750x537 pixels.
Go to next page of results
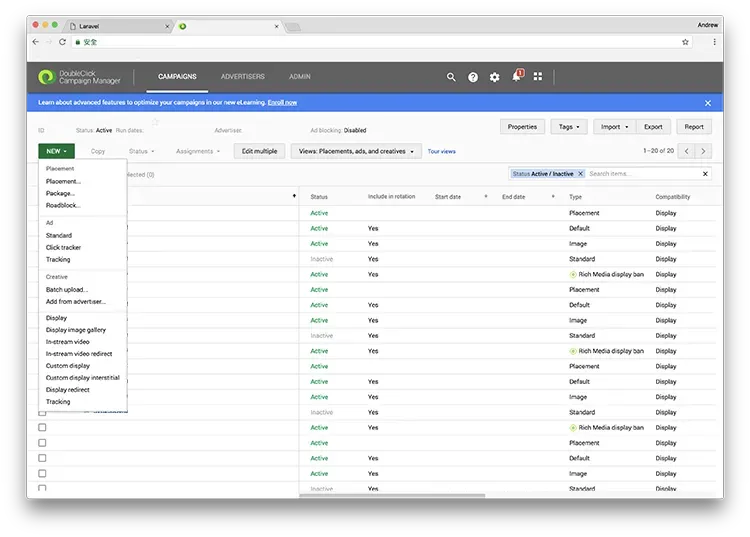tap(704, 151)
